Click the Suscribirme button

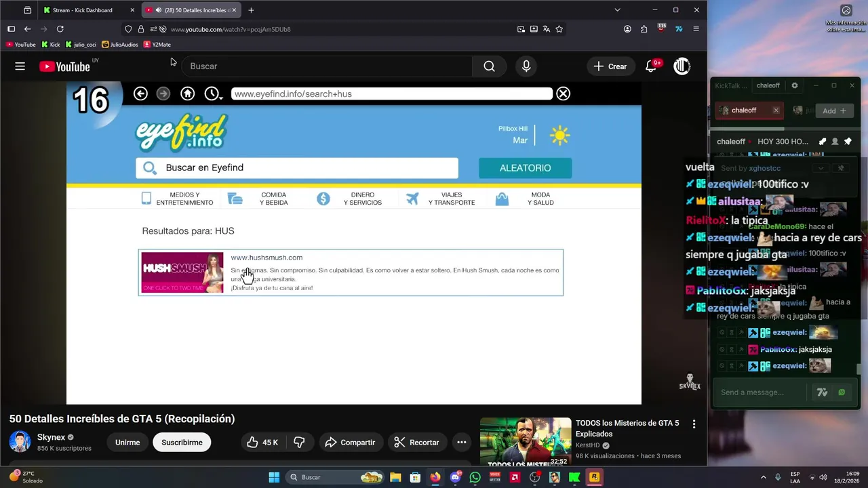click(x=182, y=443)
